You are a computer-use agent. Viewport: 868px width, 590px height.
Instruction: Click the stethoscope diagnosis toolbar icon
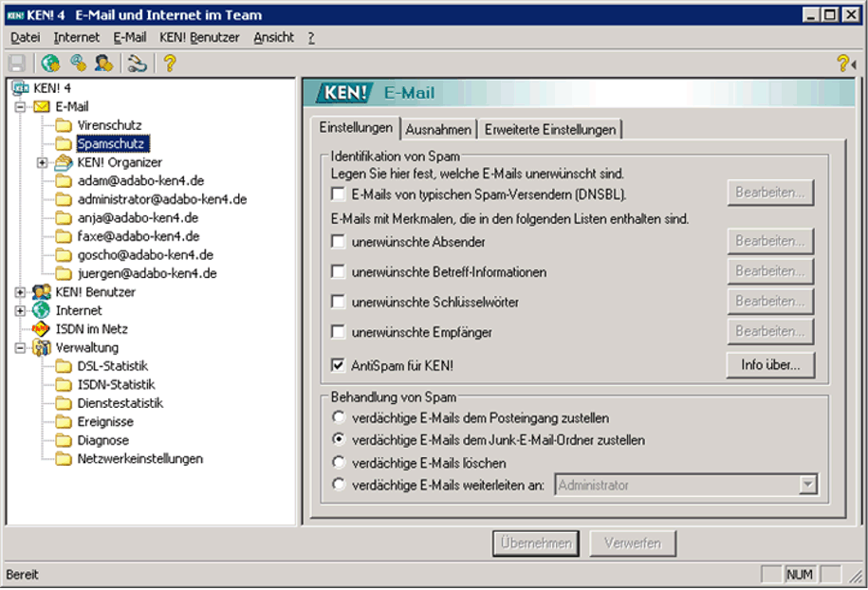point(137,64)
